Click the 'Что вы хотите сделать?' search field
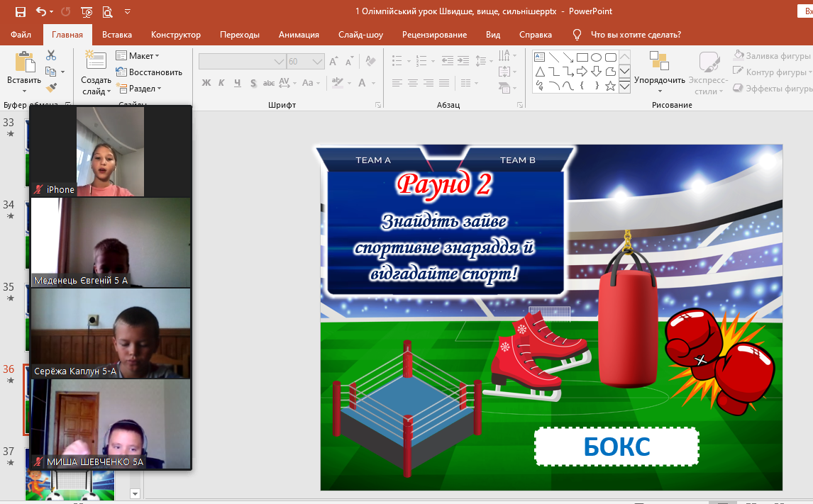The width and height of the screenshot is (813, 504). click(x=636, y=35)
